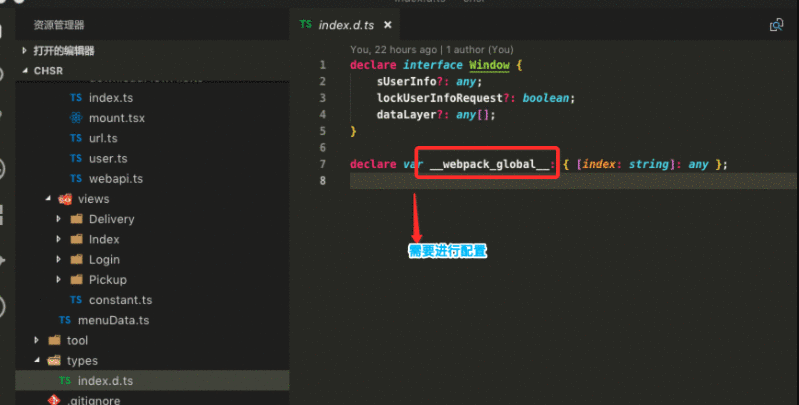Click __webpack_global__ variable name
Image resolution: width=799 pixels, height=405 pixels.
[489, 164]
